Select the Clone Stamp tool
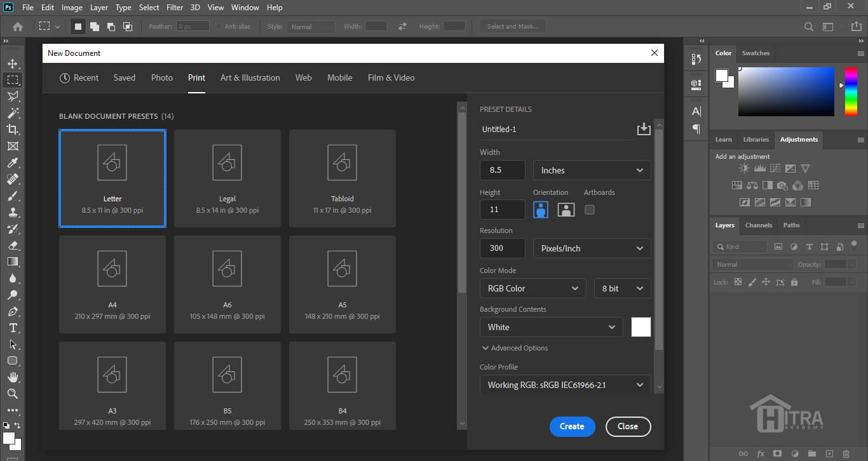The height and width of the screenshot is (461, 868). [x=12, y=212]
